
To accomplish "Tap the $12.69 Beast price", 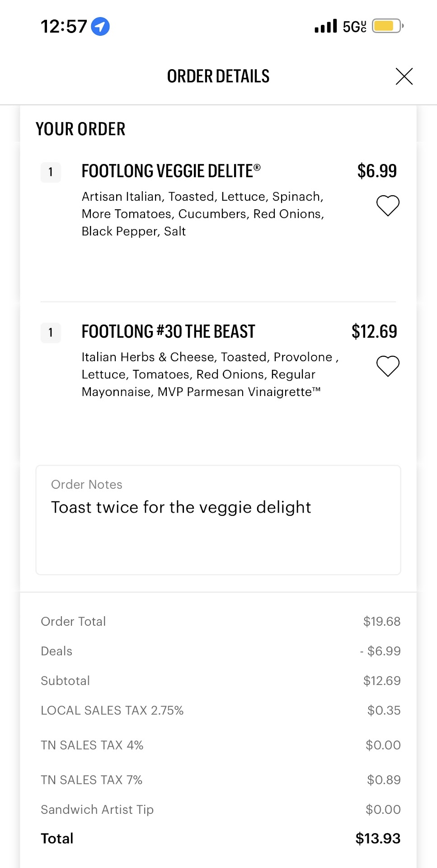I will point(374,332).
